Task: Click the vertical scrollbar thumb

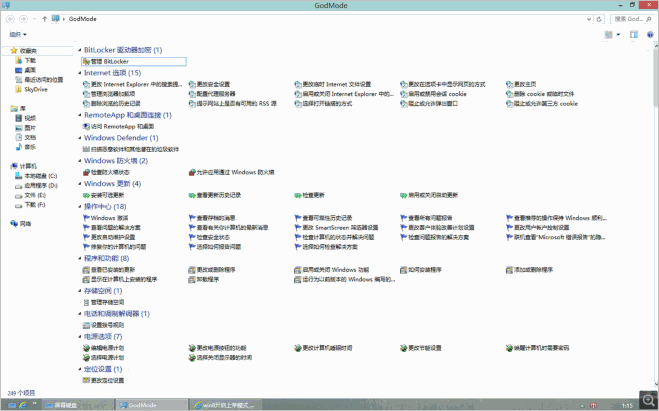Action: (x=656, y=76)
